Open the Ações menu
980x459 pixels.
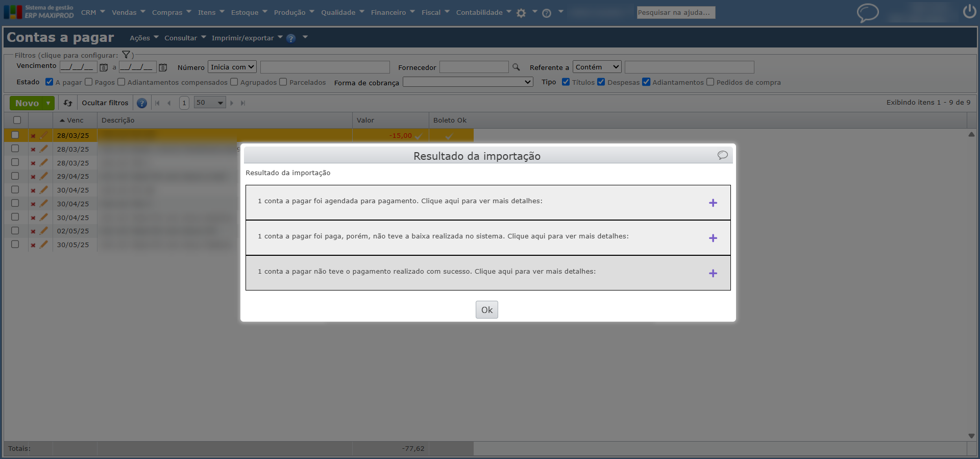[144, 38]
